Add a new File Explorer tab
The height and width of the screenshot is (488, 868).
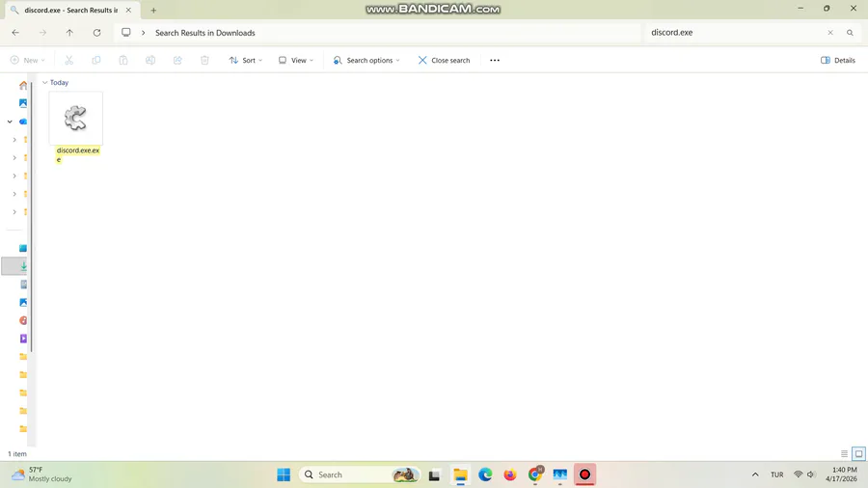pos(153,10)
